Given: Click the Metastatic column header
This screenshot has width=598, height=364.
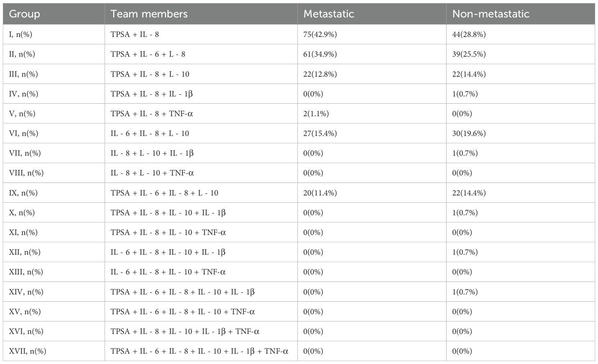Looking at the screenshot, I should click(x=328, y=14).
